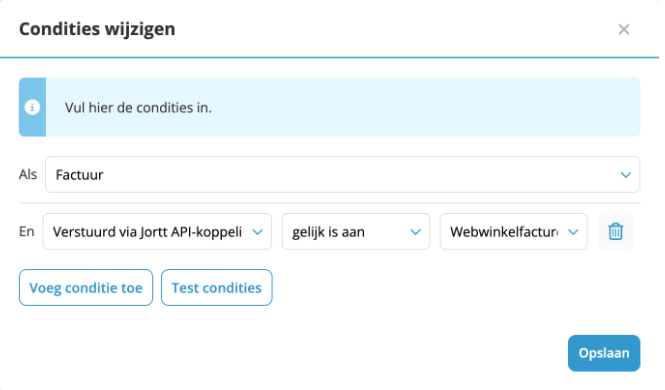Click Test condities button
The image size is (665, 390).
tap(216, 287)
